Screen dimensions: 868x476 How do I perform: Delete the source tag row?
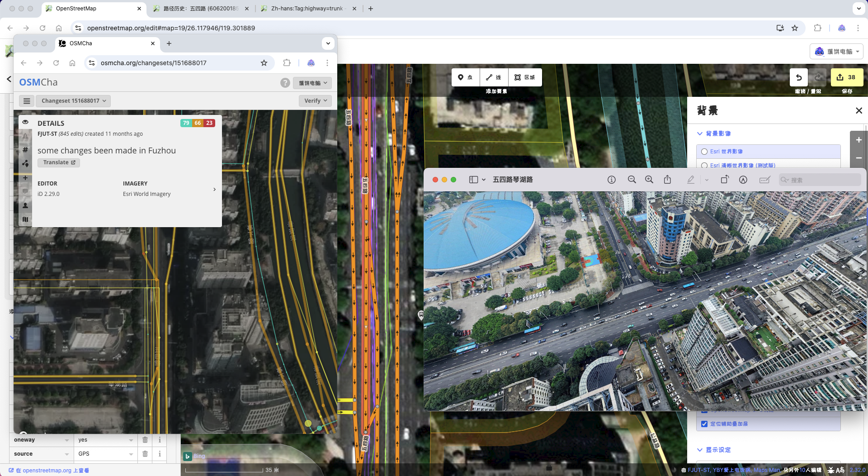point(145,454)
